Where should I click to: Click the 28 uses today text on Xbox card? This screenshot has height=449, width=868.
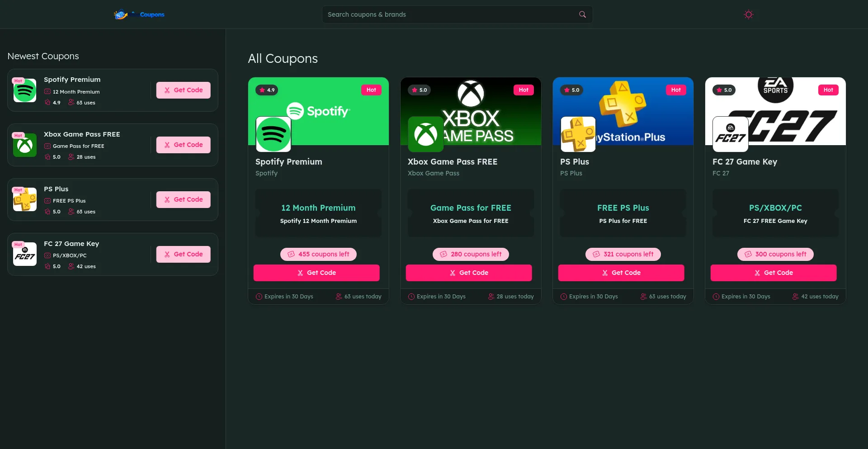point(515,297)
